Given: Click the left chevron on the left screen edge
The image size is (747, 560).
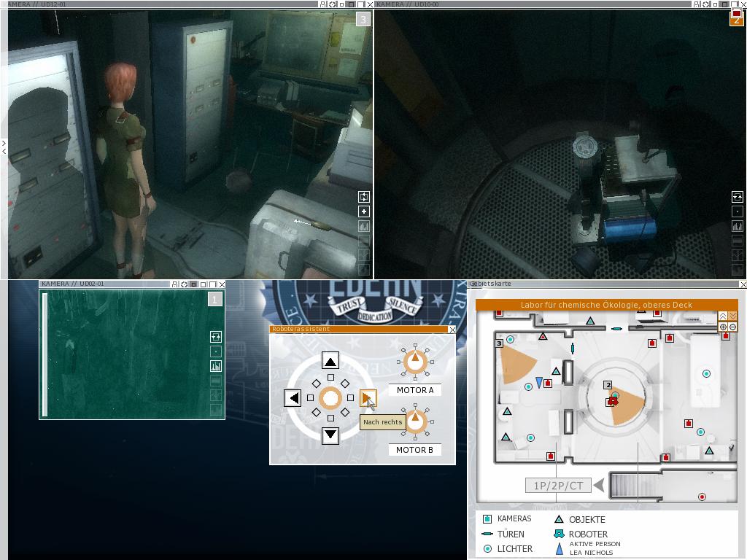Looking at the screenshot, I should point(4,151).
